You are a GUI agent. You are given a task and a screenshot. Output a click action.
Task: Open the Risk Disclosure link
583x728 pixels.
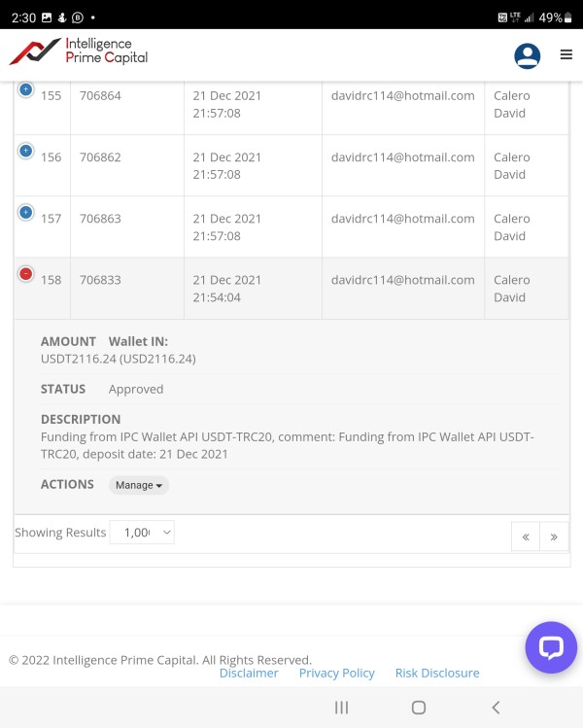437,673
